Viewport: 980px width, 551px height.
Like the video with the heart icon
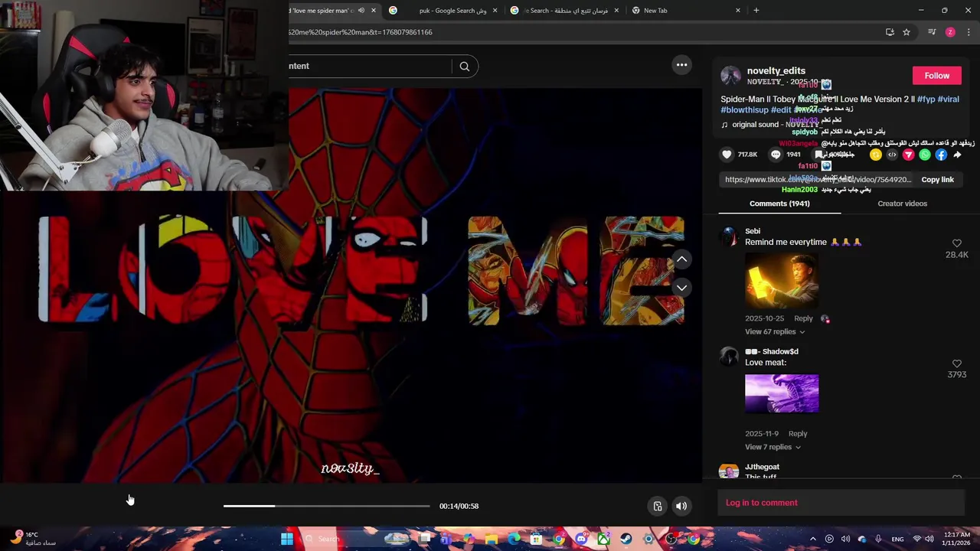coord(727,155)
